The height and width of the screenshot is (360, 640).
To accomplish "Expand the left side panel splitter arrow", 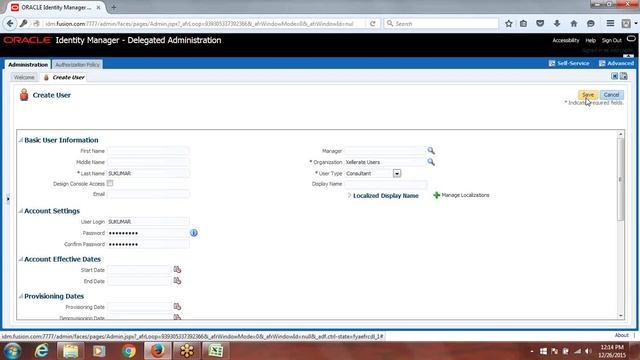I will pyautogui.click(x=8, y=199).
